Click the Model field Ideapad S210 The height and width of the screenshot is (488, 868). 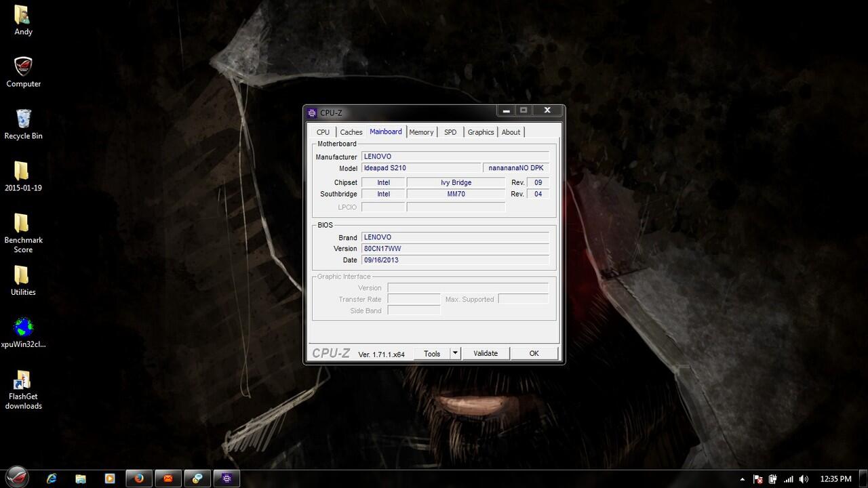coord(421,167)
